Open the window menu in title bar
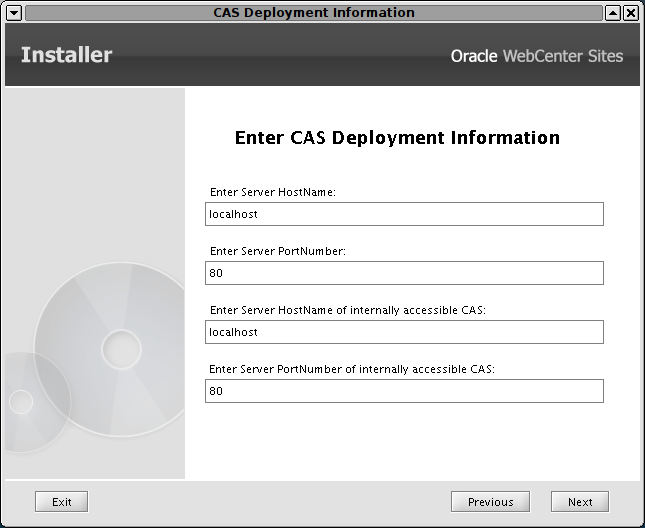The image size is (645, 528). (x=14, y=13)
